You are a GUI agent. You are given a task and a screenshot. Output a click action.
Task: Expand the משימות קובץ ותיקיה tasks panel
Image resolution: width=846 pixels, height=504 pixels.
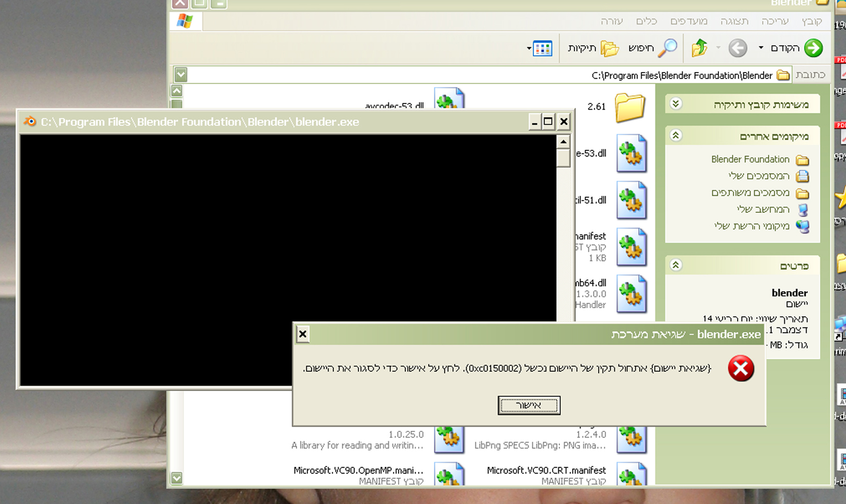[x=675, y=104]
